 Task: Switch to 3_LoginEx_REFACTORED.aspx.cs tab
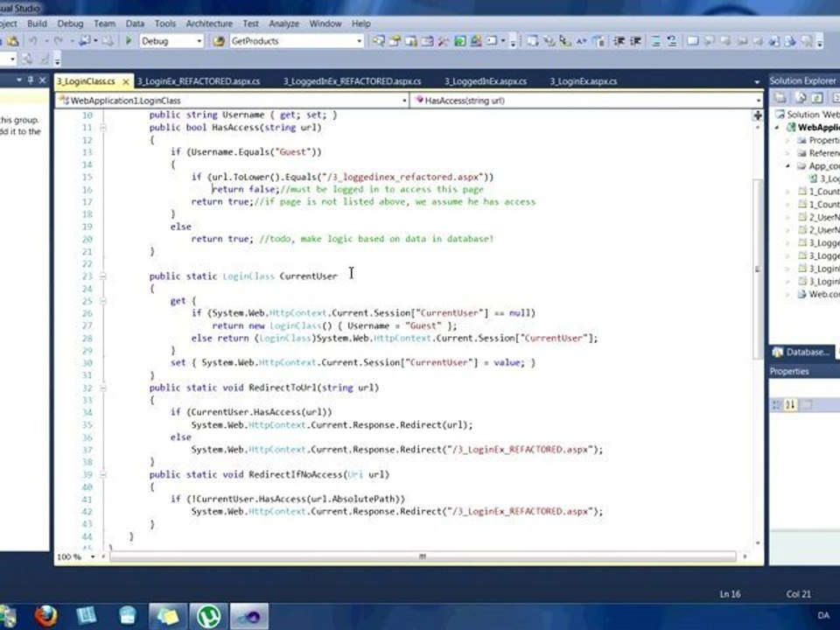199,81
